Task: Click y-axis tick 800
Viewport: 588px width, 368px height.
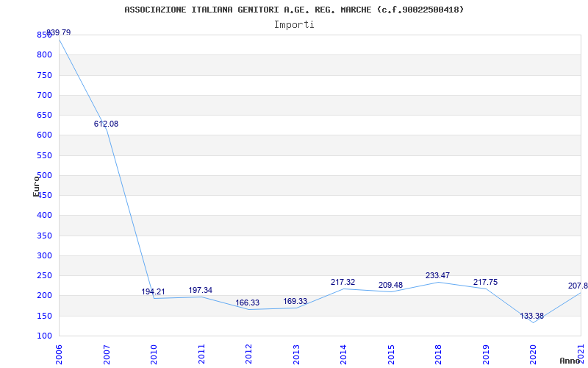Action: pyautogui.click(x=44, y=54)
